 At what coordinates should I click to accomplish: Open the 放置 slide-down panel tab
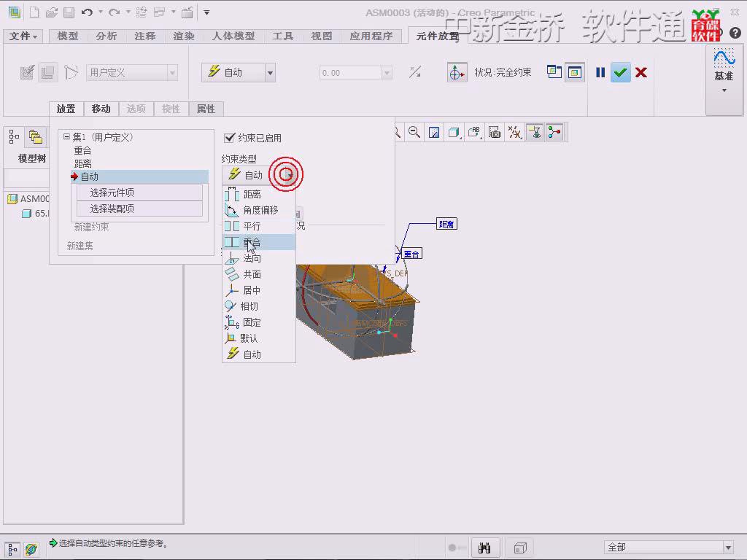click(66, 109)
